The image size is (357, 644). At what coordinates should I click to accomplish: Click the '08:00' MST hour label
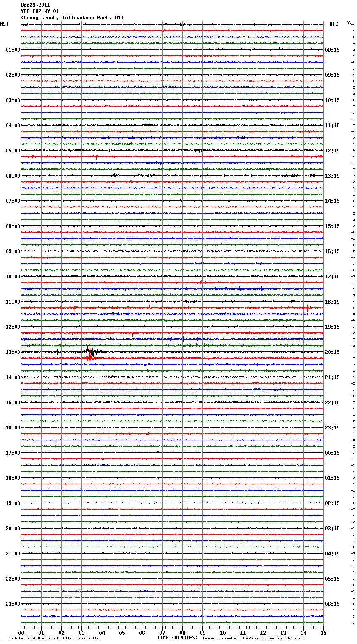click(13, 226)
